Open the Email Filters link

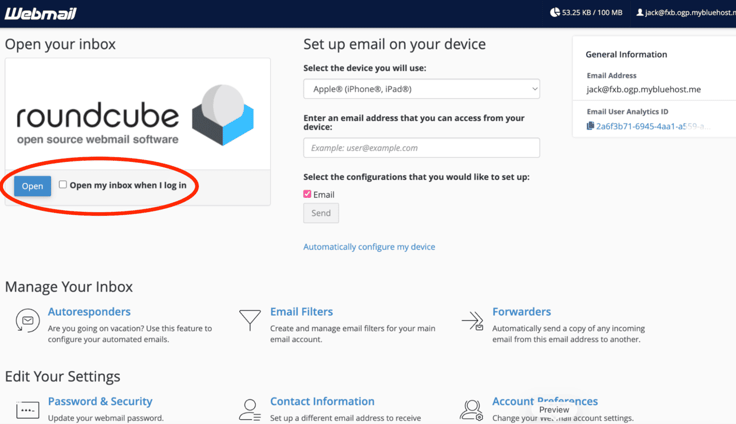(x=301, y=311)
